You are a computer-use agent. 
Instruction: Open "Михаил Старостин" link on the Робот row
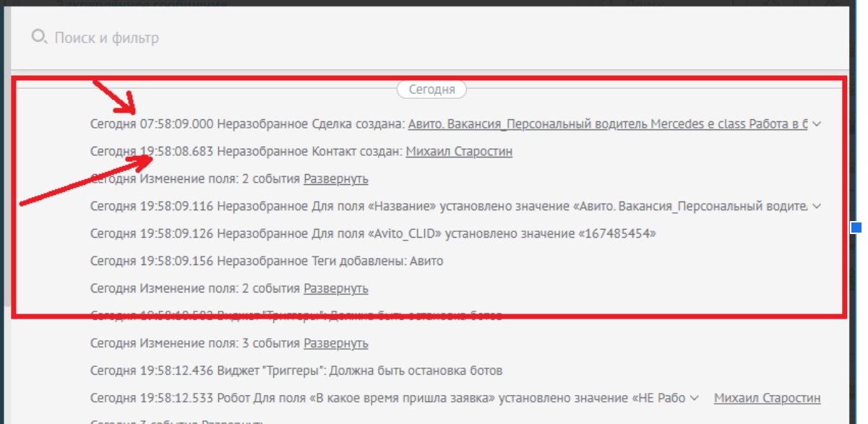pyautogui.click(x=767, y=398)
